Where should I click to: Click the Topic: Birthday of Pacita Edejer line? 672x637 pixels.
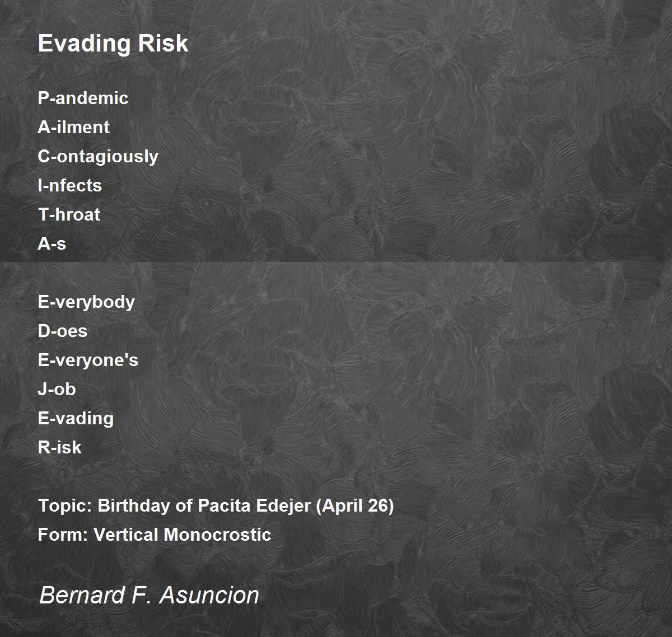coord(216,506)
